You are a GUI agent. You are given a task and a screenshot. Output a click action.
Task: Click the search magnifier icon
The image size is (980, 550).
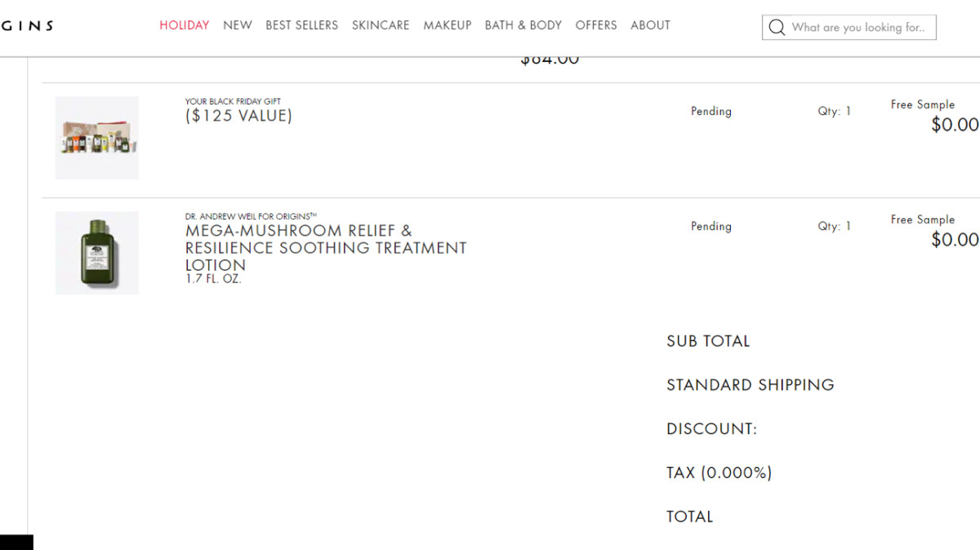[x=777, y=28]
